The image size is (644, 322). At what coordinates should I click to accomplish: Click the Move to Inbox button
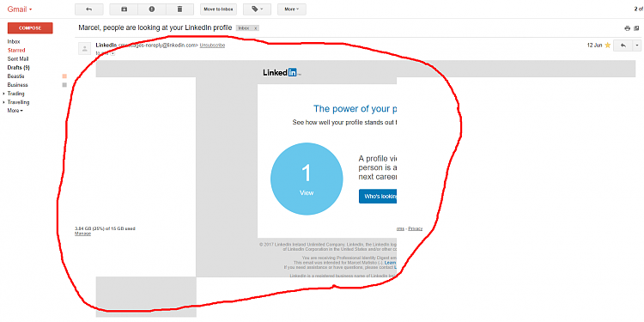click(218, 9)
